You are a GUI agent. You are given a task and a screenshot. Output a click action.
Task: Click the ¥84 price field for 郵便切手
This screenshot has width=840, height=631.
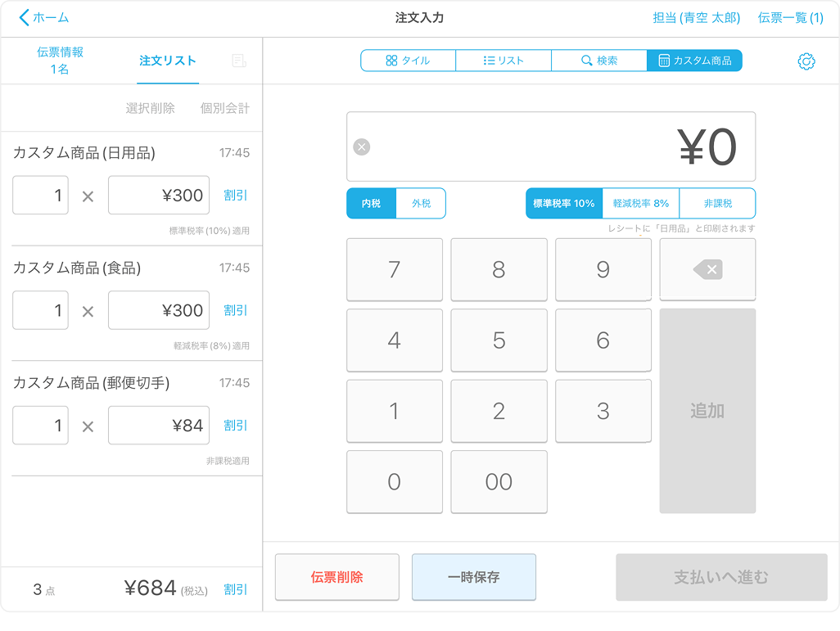click(x=159, y=426)
